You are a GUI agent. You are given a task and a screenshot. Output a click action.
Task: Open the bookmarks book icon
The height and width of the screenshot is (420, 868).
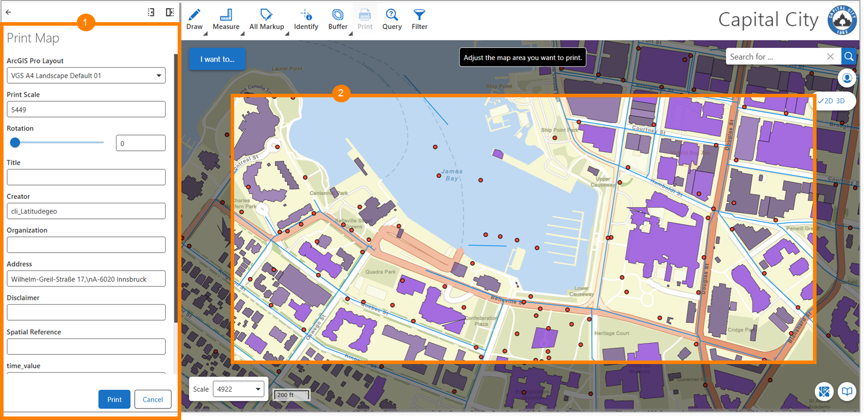coord(847,391)
